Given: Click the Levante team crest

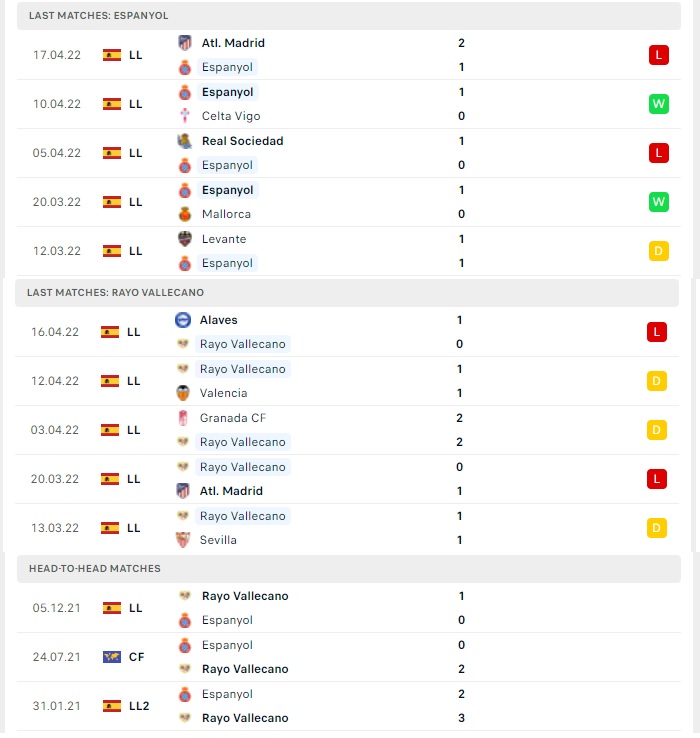Looking at the screenshot, I should [185, 239].
